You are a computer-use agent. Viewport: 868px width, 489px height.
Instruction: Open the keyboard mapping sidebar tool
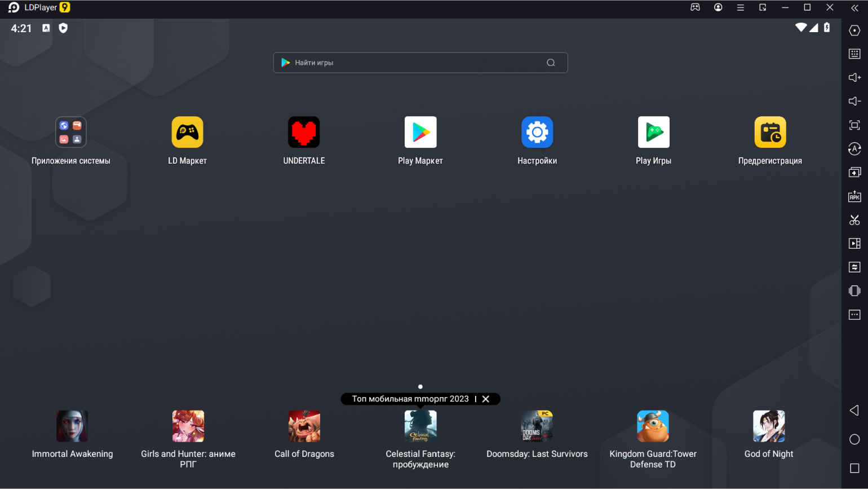click(854, 54)
